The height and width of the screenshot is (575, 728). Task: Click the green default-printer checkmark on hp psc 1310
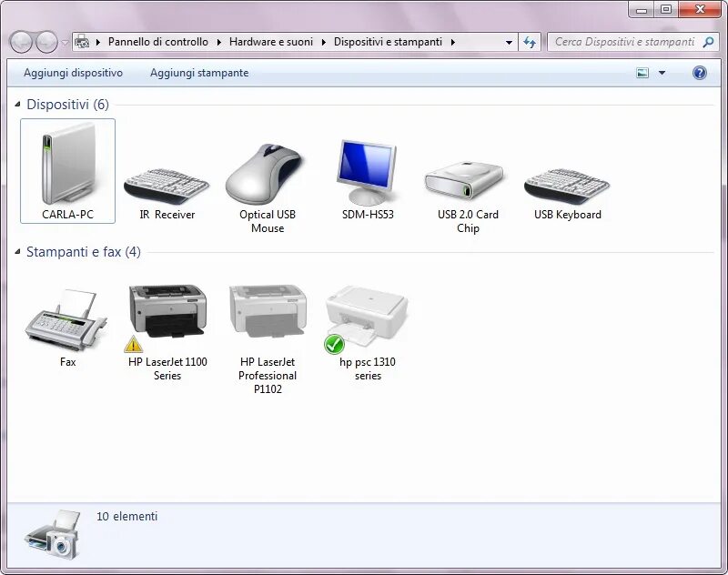(x=334, y=345)
